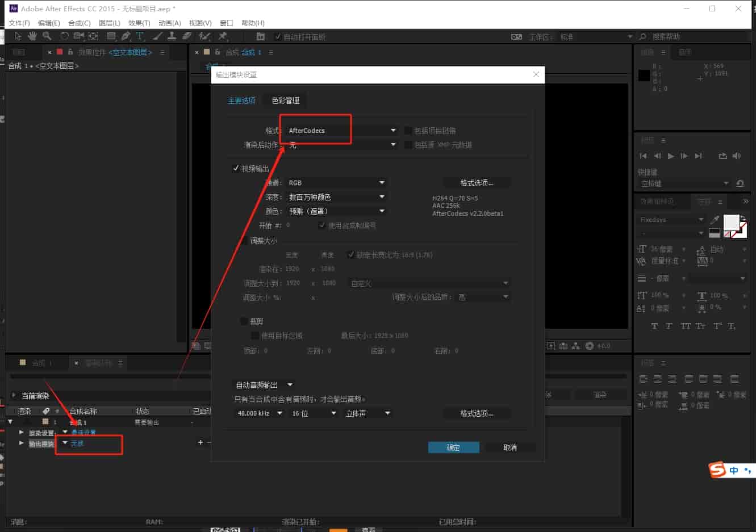The height and width of the screenshot is (532, 756).
Task: Open the 效果(T) menu
Action: point(139,23)
